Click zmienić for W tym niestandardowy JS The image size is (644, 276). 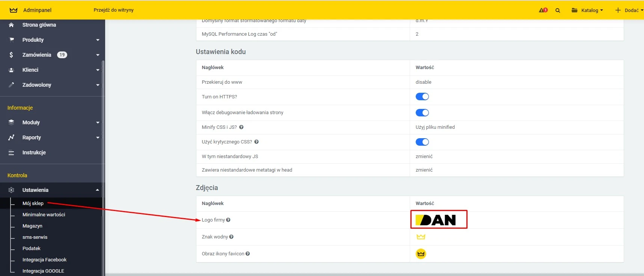[424, 157]
